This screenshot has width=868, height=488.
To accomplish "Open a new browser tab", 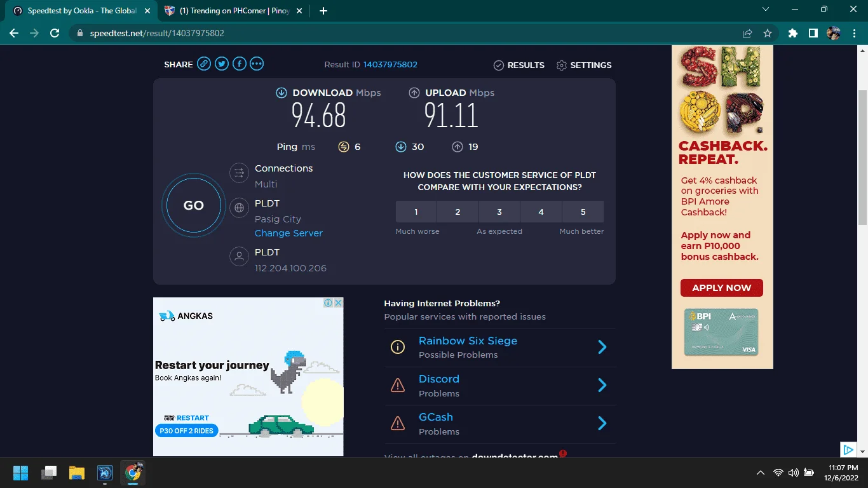I will (323, 11).
